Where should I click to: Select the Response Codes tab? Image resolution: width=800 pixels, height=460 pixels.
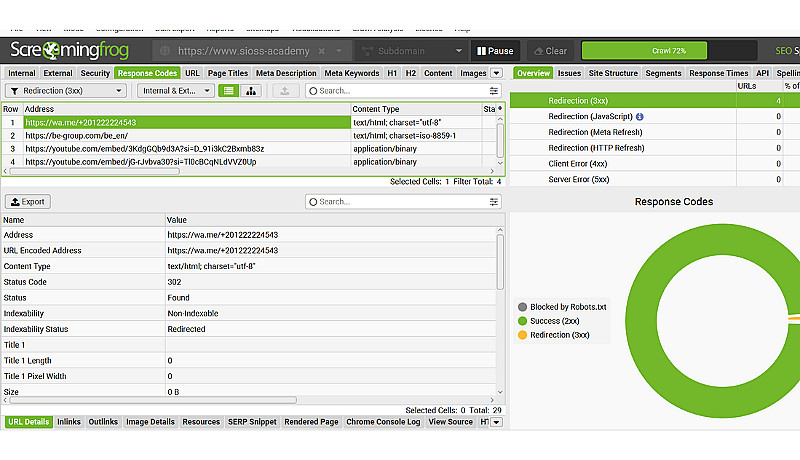147,73
